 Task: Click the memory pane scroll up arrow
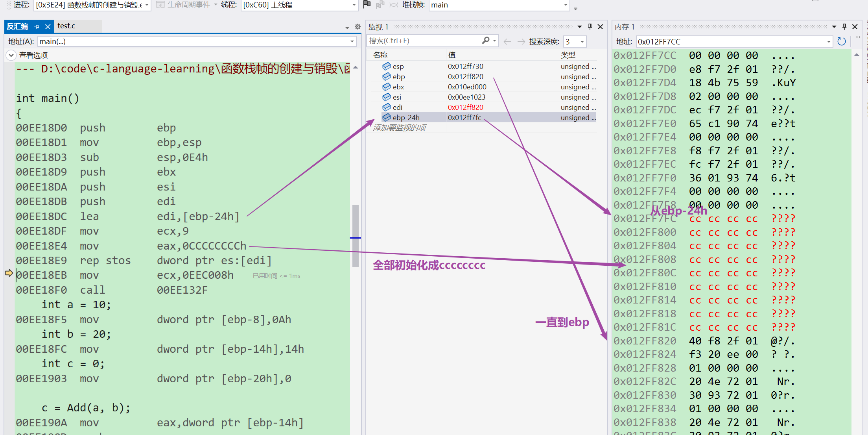[x=857, y=55]
